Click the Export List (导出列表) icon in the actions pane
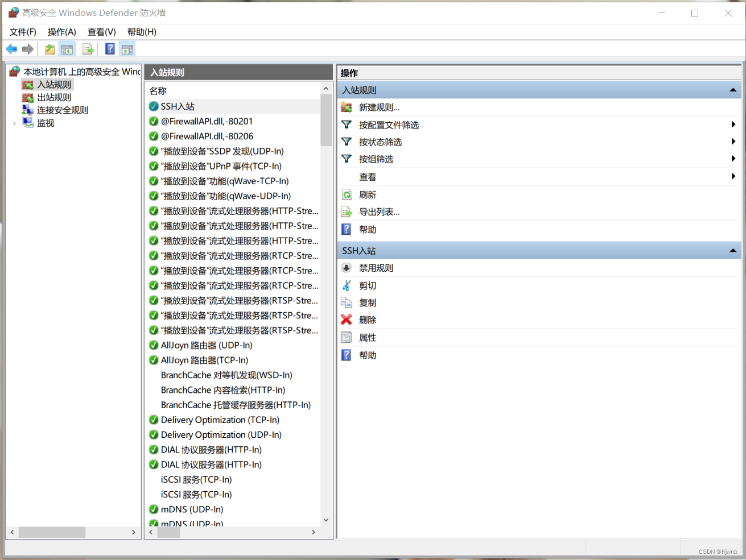 (x=347, y=212)
